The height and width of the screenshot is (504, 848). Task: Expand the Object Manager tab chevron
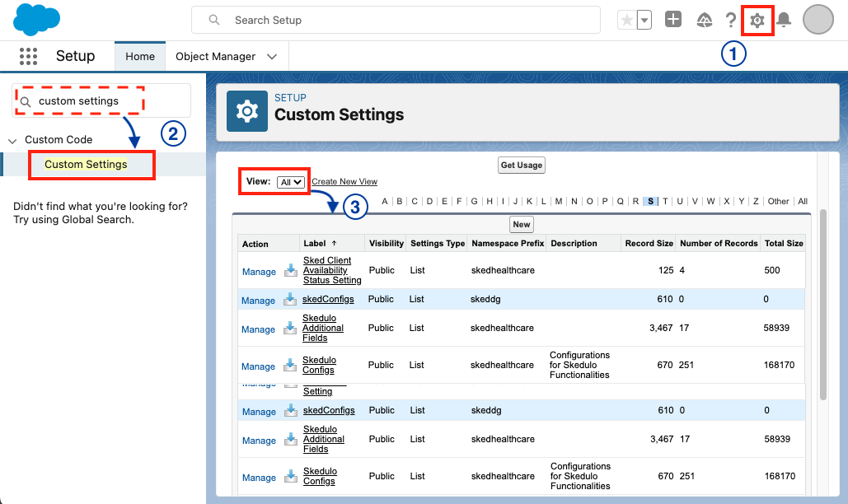click(272, 57)
